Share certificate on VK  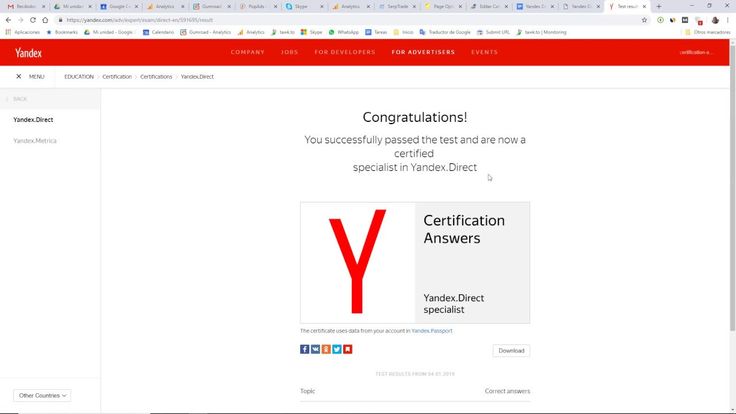tap(315, 349)
